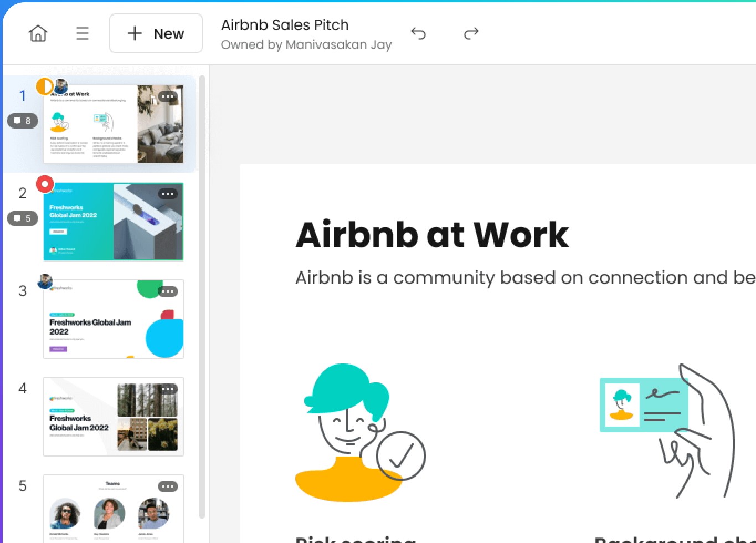Screen dimensions: 756x543
Task: Click the red record indicator on slide 2
Action: pos(45,184)
